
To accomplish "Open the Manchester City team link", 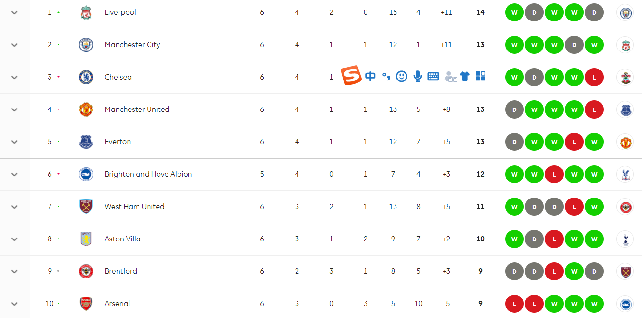I will [132, 45].
